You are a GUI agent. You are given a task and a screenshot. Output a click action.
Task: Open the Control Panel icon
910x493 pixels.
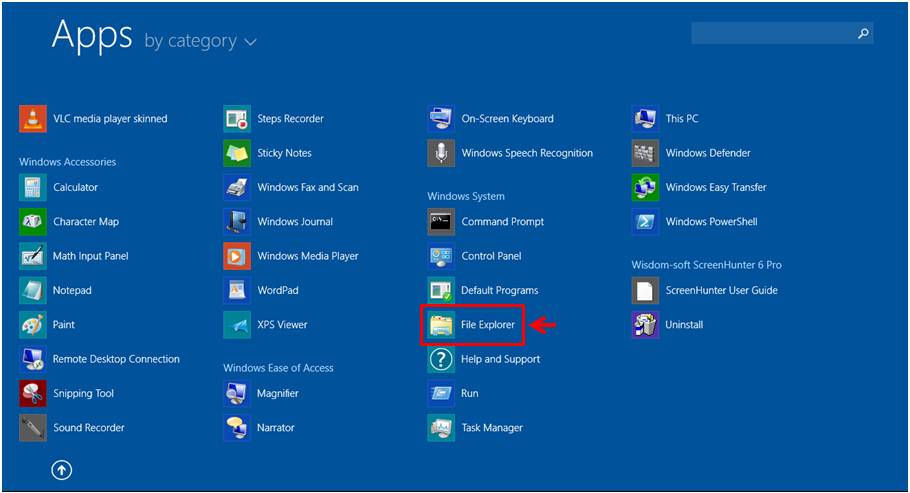441,256
